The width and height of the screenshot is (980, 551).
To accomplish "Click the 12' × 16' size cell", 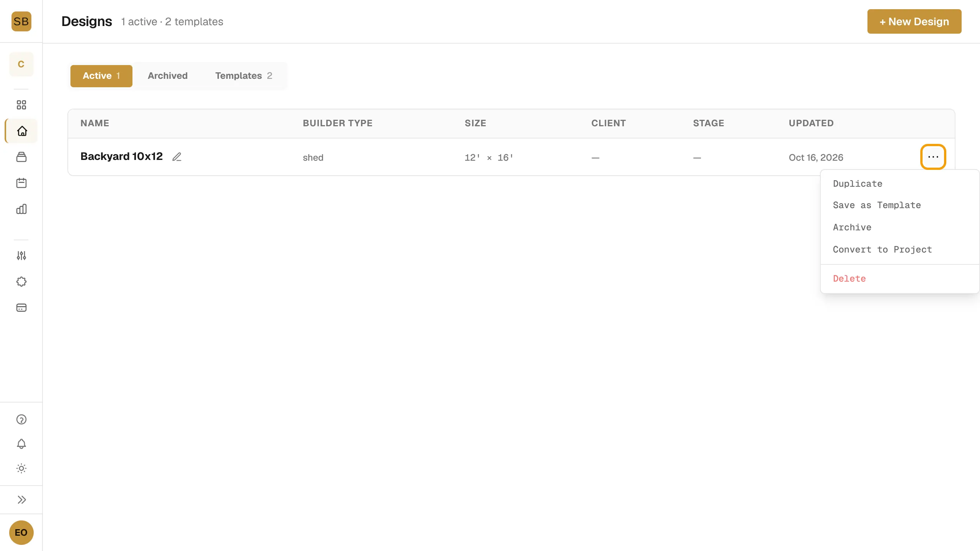I will coord(488,158).
